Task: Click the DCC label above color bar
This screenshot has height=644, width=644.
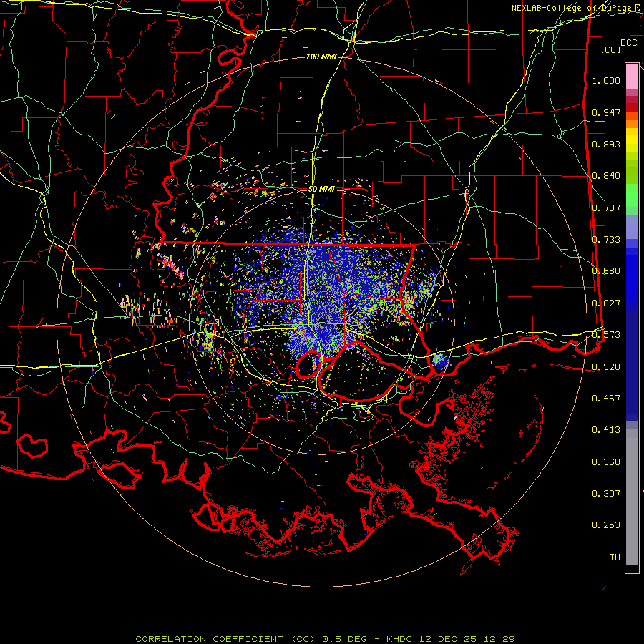Action: click(x=628, y=43)
